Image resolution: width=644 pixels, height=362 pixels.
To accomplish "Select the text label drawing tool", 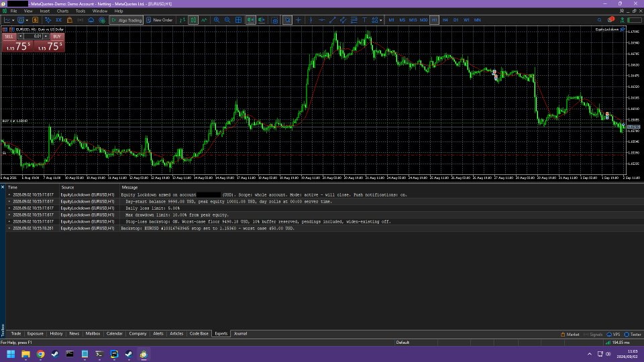I will [364, 19].
